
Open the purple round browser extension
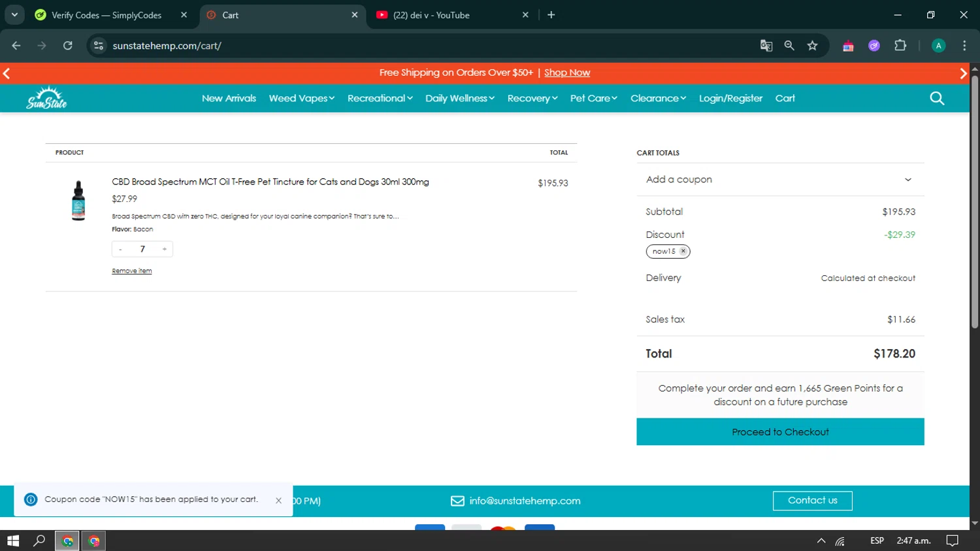click(x=874, y=46)
